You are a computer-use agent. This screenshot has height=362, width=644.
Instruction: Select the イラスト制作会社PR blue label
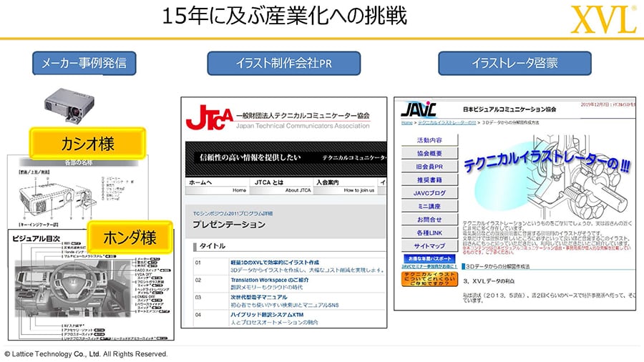click(x=284, y=63)
